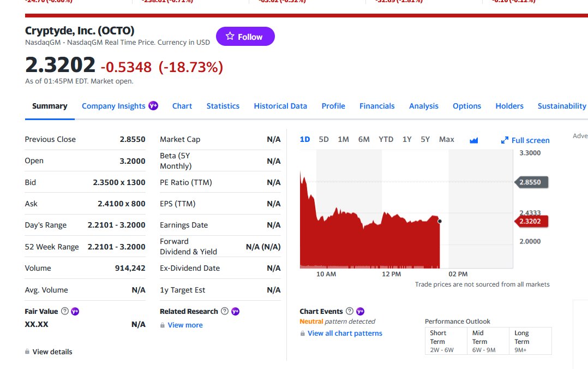Open the Analysis tab
This screenshot has height=369, width=588.
(x=424, y=106)
